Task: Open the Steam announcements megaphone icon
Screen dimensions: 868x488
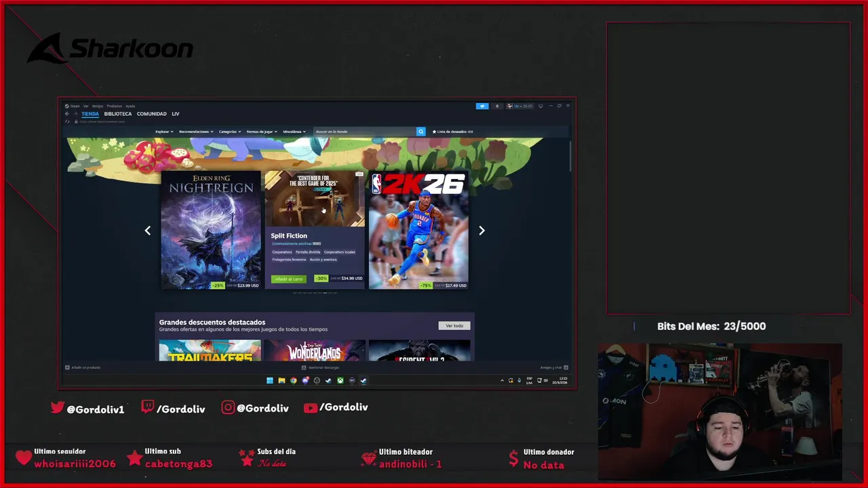Action: (x=482, y=106)
